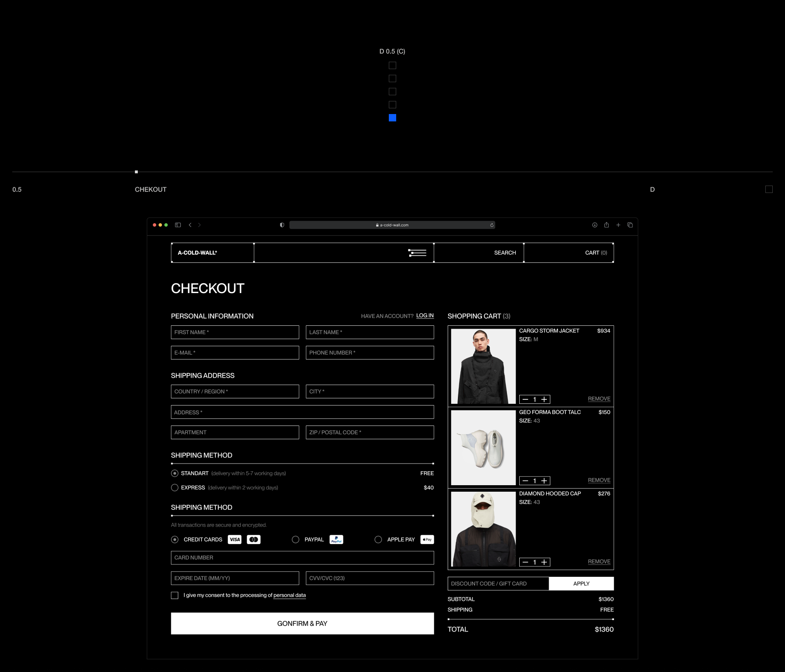Click the browser sidebar toggle icon
This screenshot has width=785, height=672.
178,225
